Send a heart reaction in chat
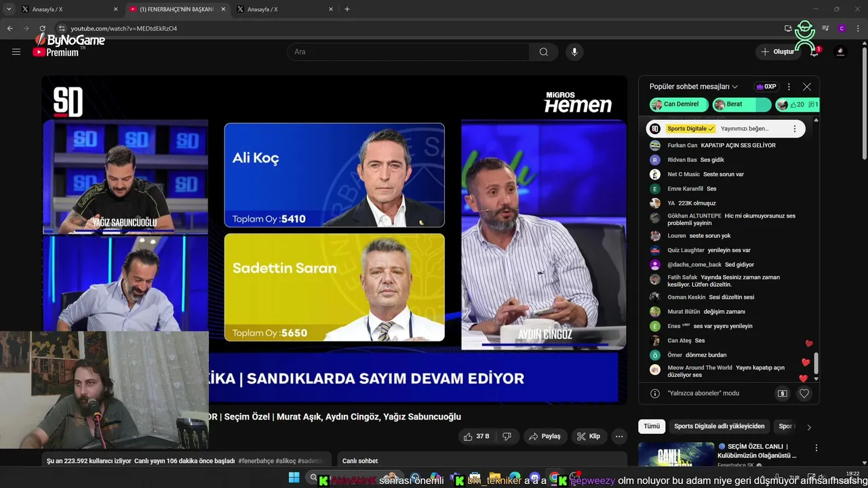Screen dimensions: 868x488 tap(804, 393)
